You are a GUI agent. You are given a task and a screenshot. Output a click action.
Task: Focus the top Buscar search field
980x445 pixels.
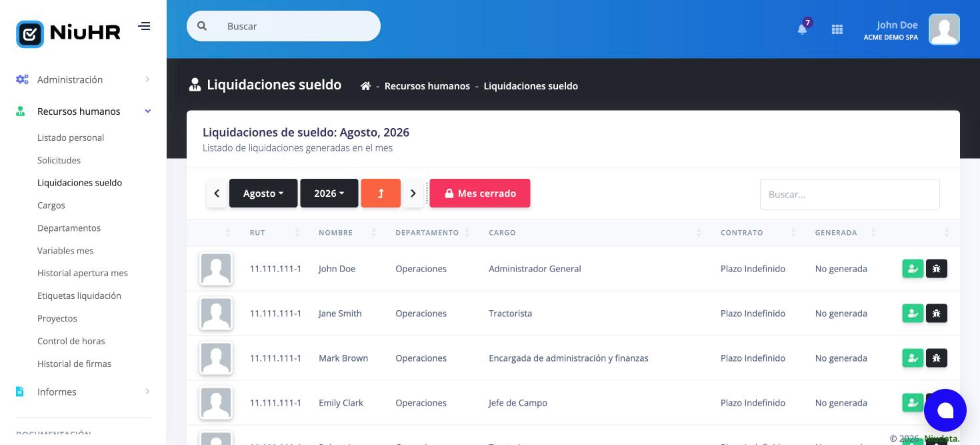pyautogui.click(x=283, y=26)
